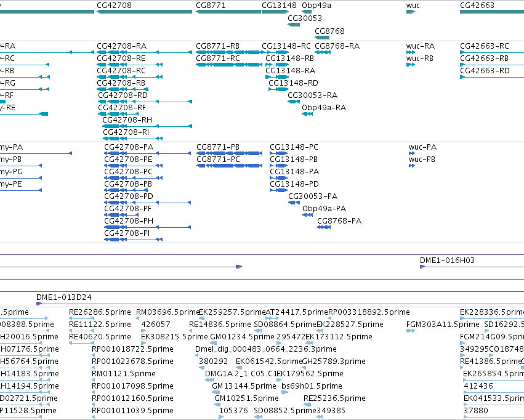
Task: Click transcript CG8768-RA
Action: point(337,46)
